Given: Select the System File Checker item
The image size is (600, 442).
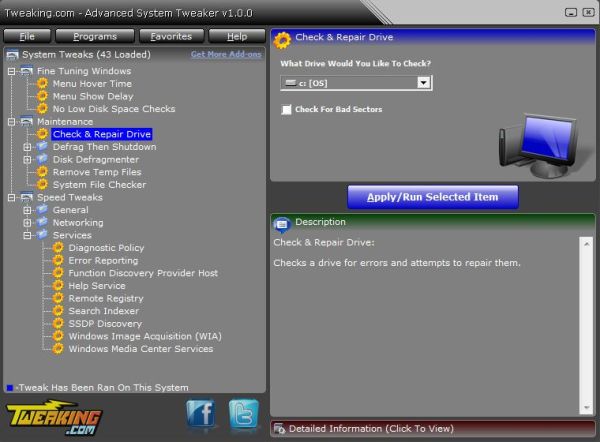Looking at the screenshot, I should pyautogui.click(x=99, y=184).
